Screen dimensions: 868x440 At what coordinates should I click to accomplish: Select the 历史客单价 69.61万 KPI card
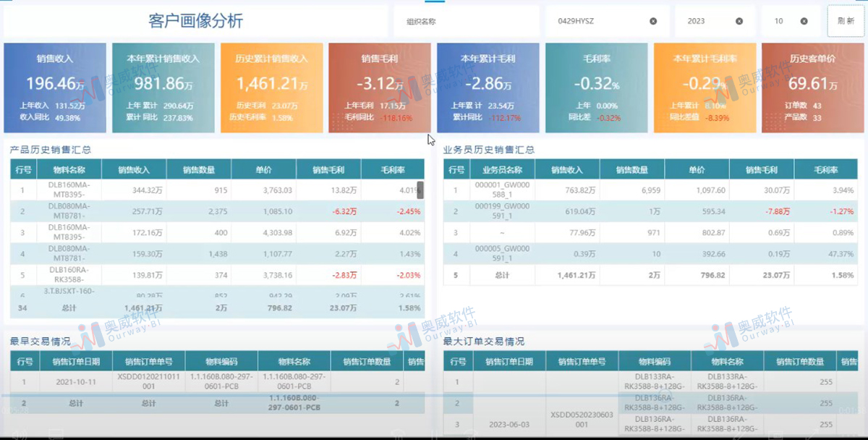coord(812,88)
